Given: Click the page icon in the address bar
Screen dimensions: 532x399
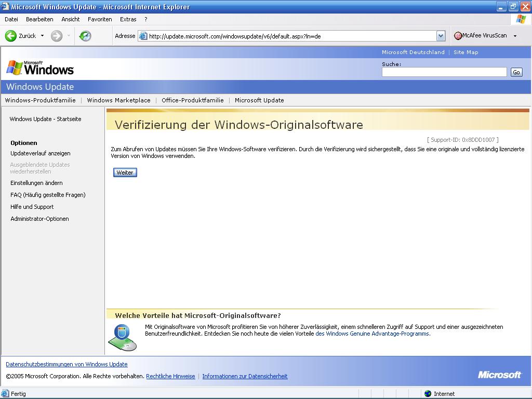Looking at the screenshot, I should (143, 36).
